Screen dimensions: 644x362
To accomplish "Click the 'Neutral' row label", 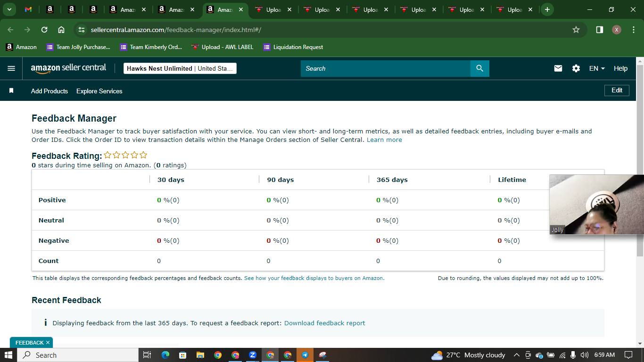I will [x=51, y=220].
